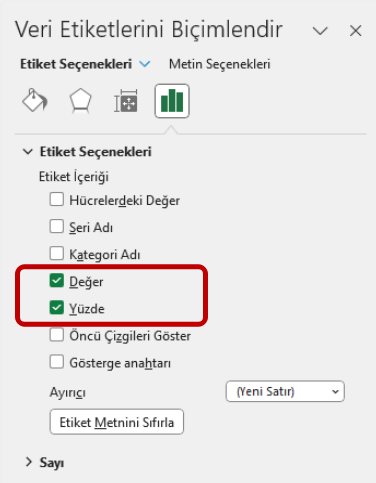Open Etiket Seçenekleri blue dropdown arrow

[x=145, y=64]
